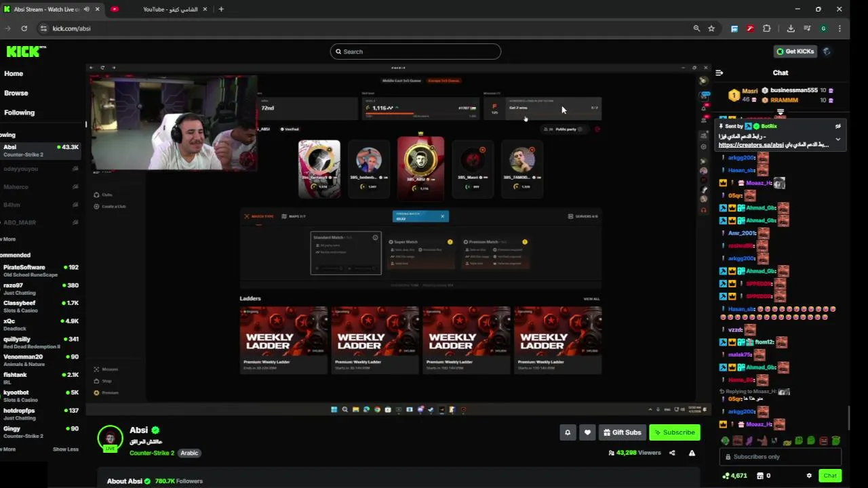The image size is (868, 488).
Task: Open Gingy recommended channel
Action: coord(41,432)
